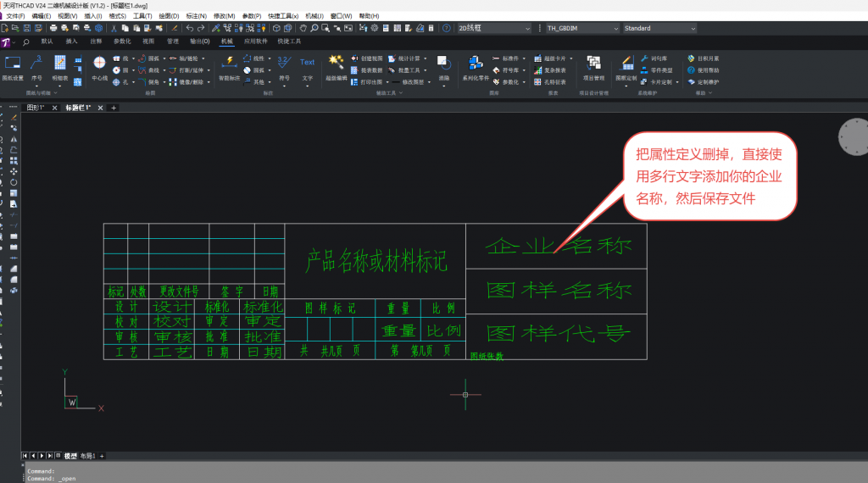
Task: Open the 系列化零件 series parts library
Action: [476, 69]
